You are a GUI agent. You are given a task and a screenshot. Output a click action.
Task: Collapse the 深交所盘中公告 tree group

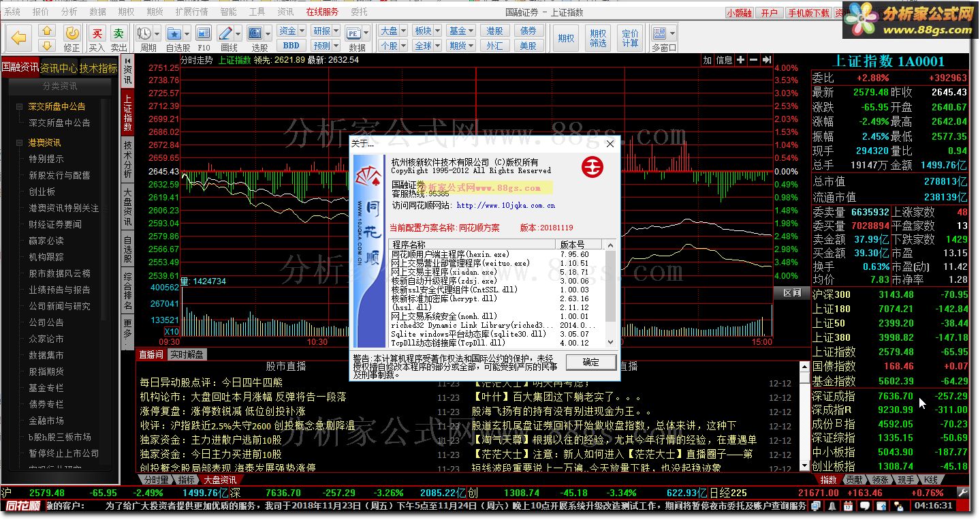20,107
